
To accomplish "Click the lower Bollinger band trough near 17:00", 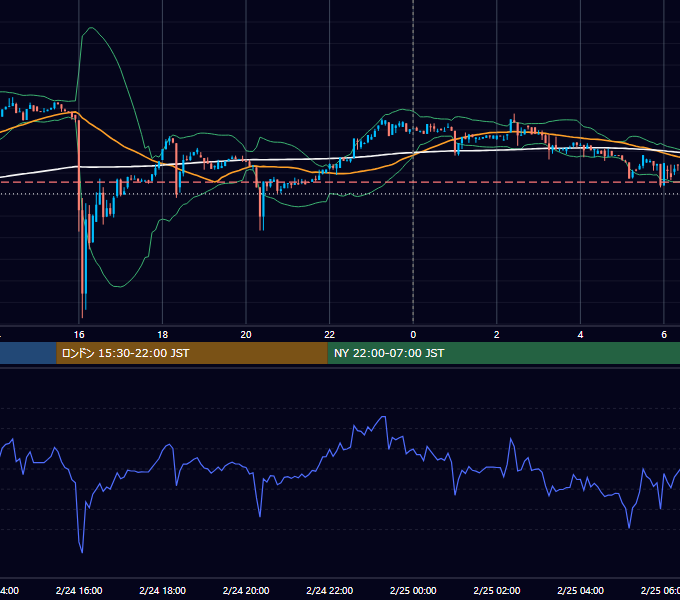I will pyautogui.click(x=119, y=287).
